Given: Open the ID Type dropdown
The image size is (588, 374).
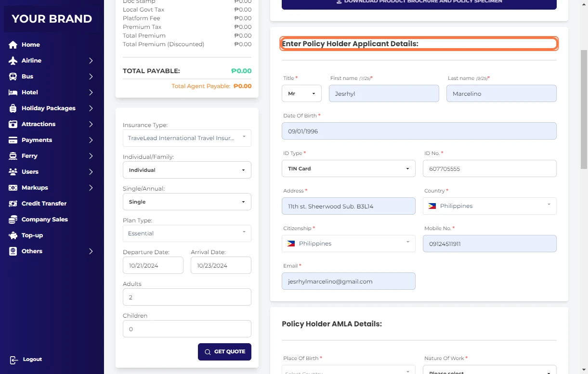Looking at the screenshot, I should [348, 169].
